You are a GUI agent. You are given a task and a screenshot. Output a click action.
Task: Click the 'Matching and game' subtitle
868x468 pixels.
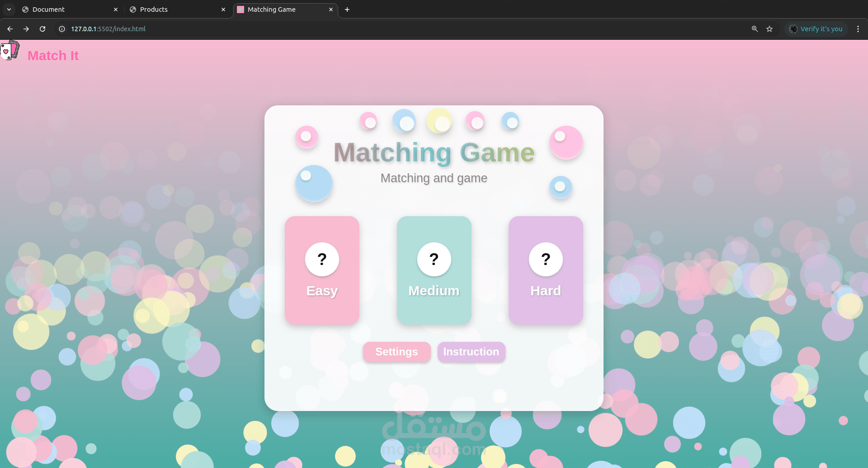tap(434, 178)
